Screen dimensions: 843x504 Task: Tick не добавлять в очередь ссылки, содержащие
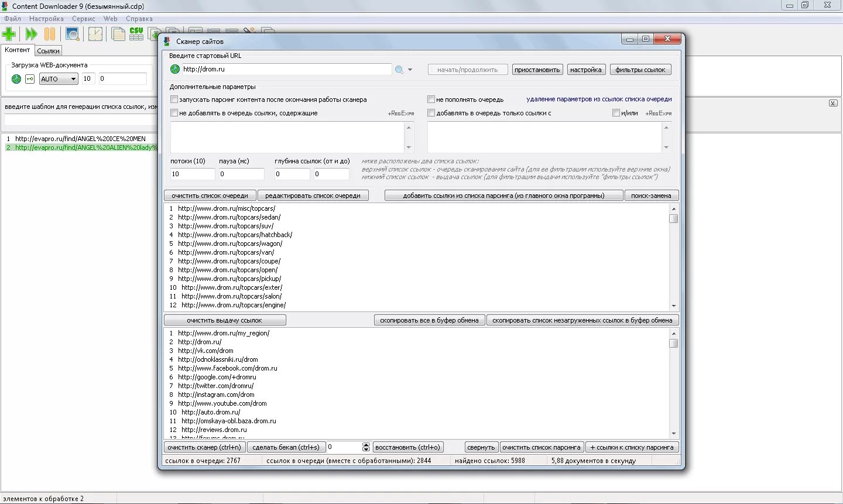click(x=174, y=113)
